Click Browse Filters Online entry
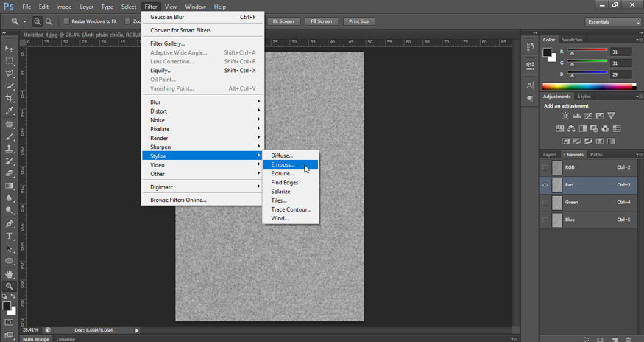Image resolution: width=644 pixels, height=342 pixels. tap(202, 200)
